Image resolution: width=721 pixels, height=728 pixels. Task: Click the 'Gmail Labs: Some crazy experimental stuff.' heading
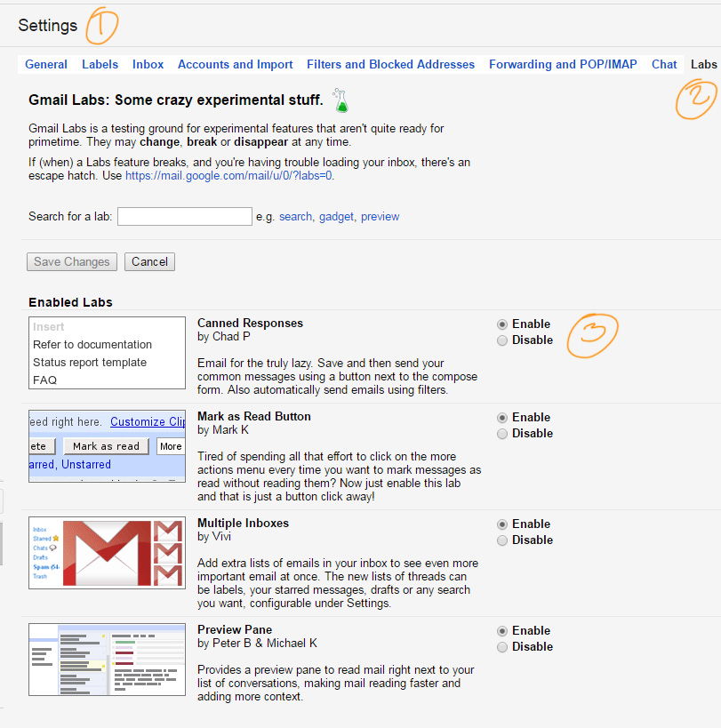[x=175, y=100]
